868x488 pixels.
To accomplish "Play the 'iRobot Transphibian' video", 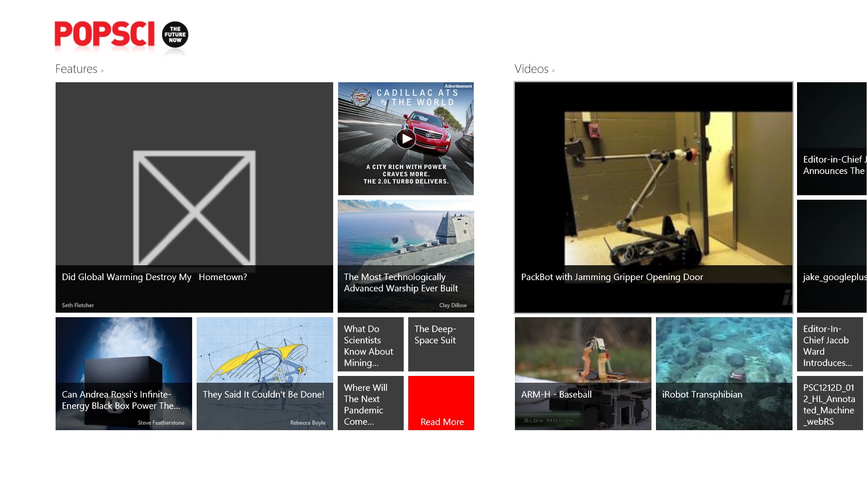I will (x=724, y=374).
